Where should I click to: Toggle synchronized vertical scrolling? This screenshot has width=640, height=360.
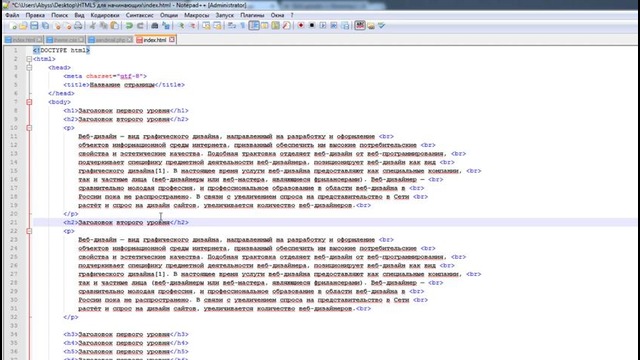(x=207, y=26)
